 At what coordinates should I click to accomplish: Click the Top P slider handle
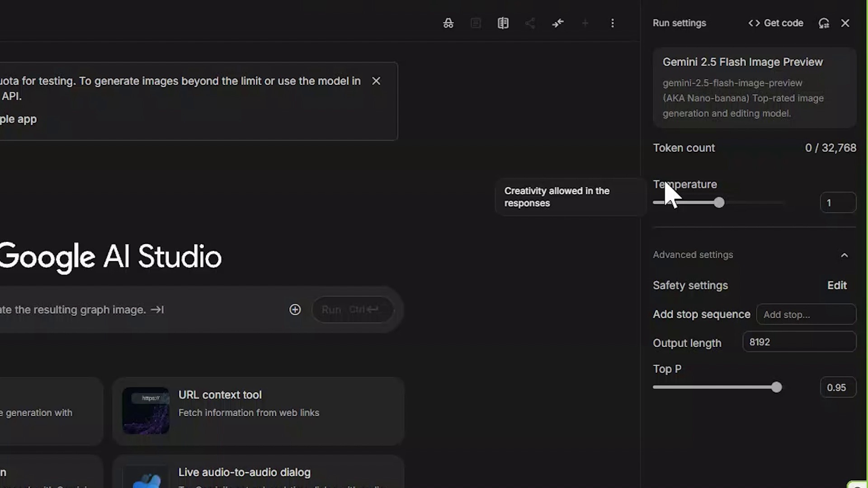[776, 387]
